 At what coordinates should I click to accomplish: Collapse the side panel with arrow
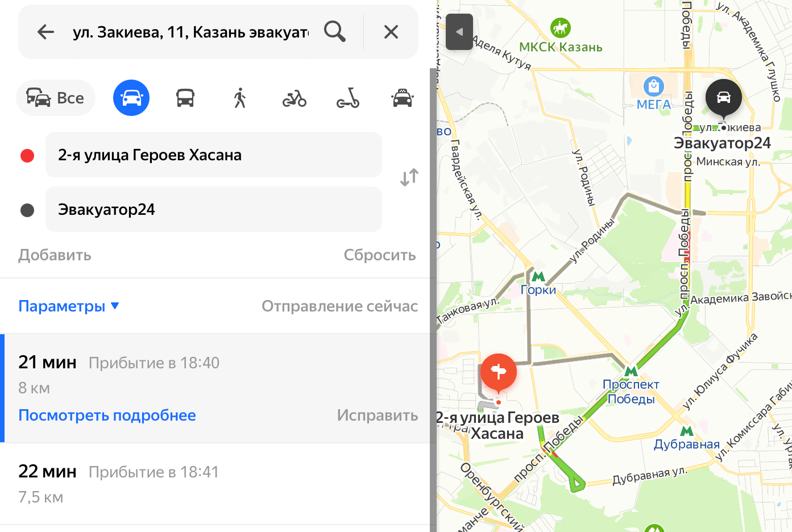pos(459,32)
